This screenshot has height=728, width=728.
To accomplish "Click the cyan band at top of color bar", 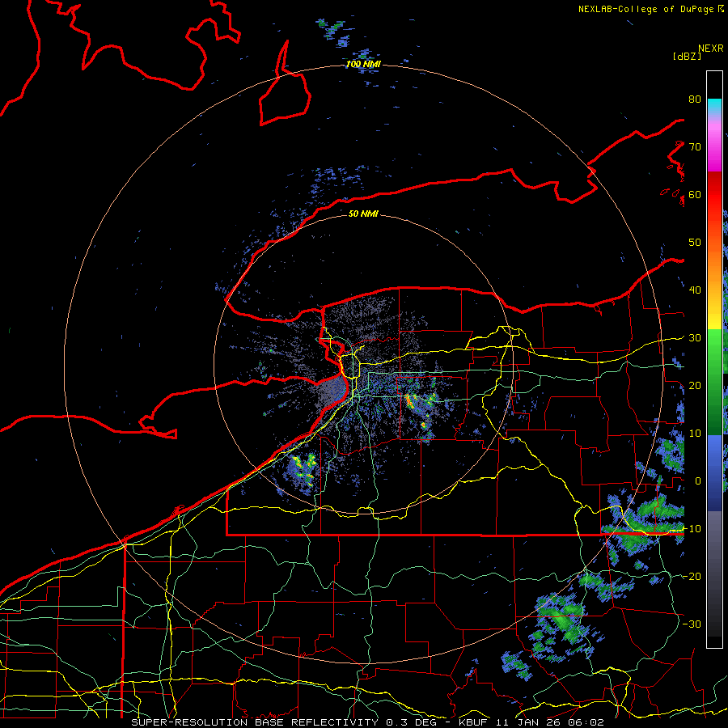I will point(714,106).
